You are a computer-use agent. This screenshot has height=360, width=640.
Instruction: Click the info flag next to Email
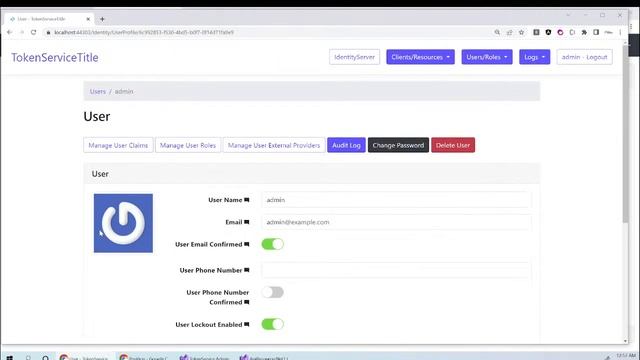click(x=247, y=222)
